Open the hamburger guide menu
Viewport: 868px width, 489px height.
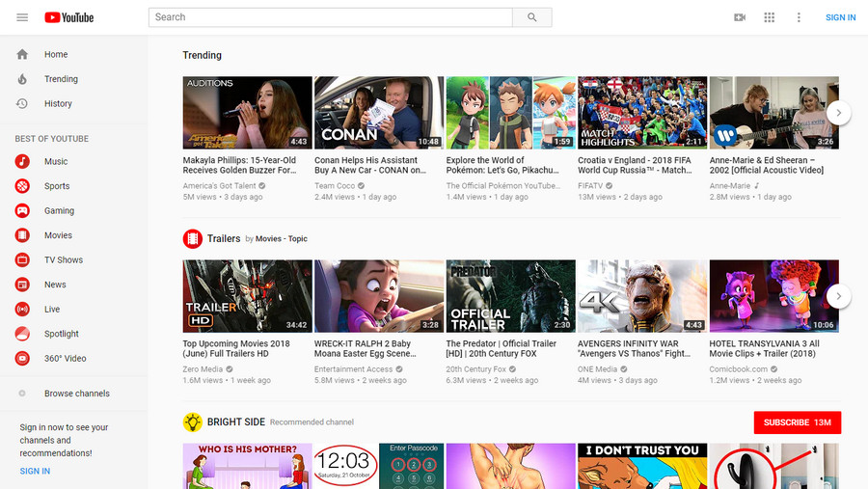[22, 17]
